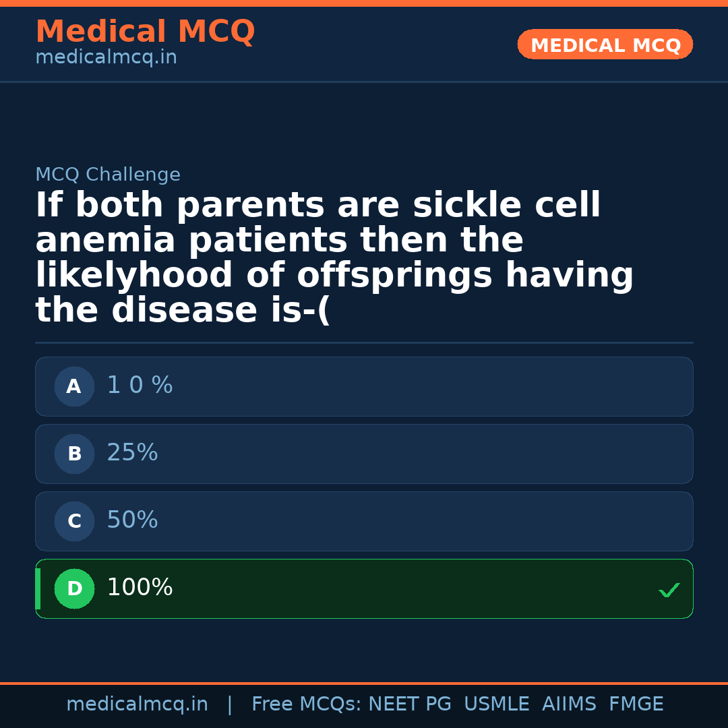Image resolution: width=728 pixels, height=728 pixels.
Task: Visit medicalmcq.in link under header title
Action: (x=106, y=58)
